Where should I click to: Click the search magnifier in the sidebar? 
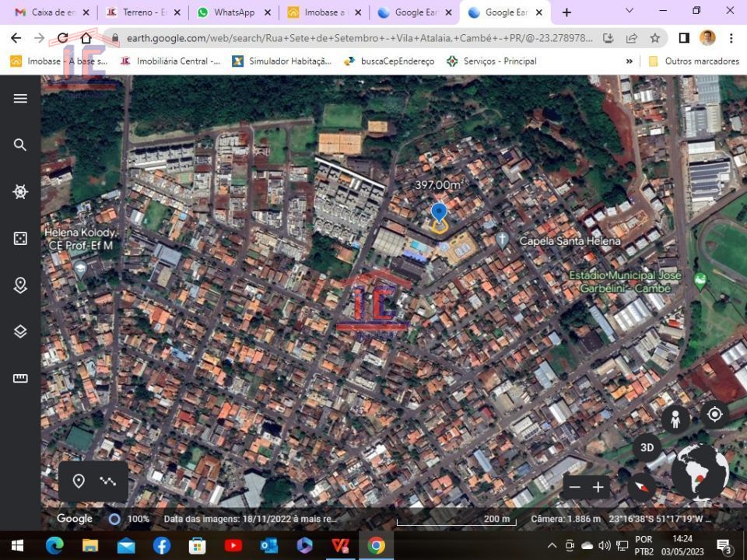tap(20, 145)
